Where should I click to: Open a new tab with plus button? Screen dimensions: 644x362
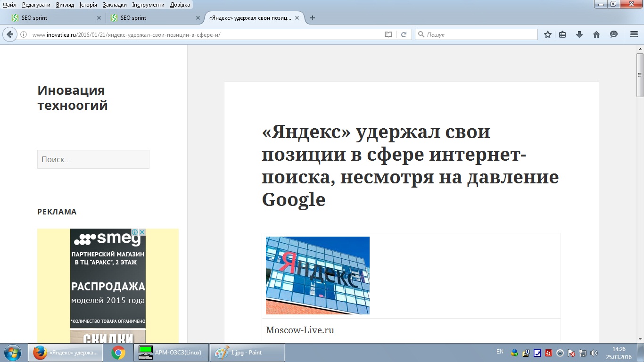tap(312, 18)
